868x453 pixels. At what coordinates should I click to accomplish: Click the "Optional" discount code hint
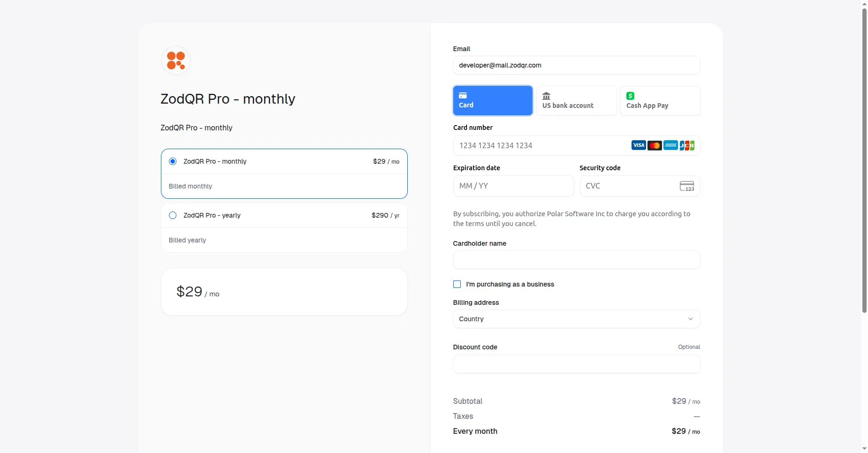(x=689, y=347)
